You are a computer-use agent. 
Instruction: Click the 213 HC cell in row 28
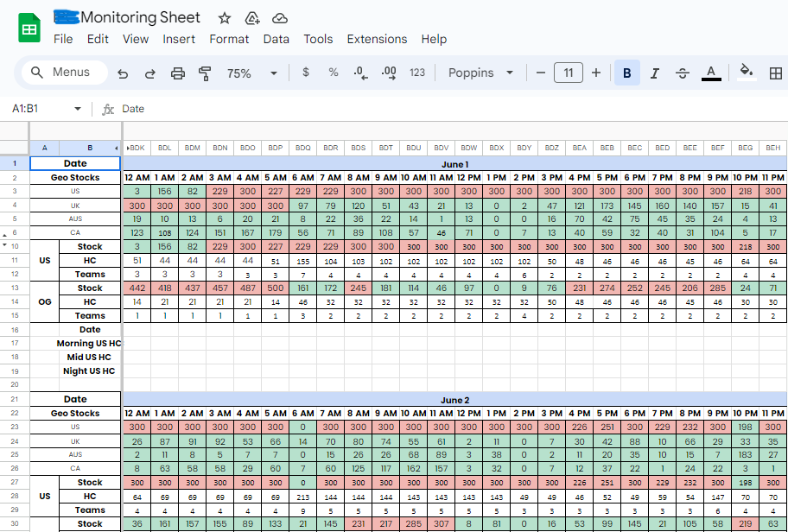(303, 497)
